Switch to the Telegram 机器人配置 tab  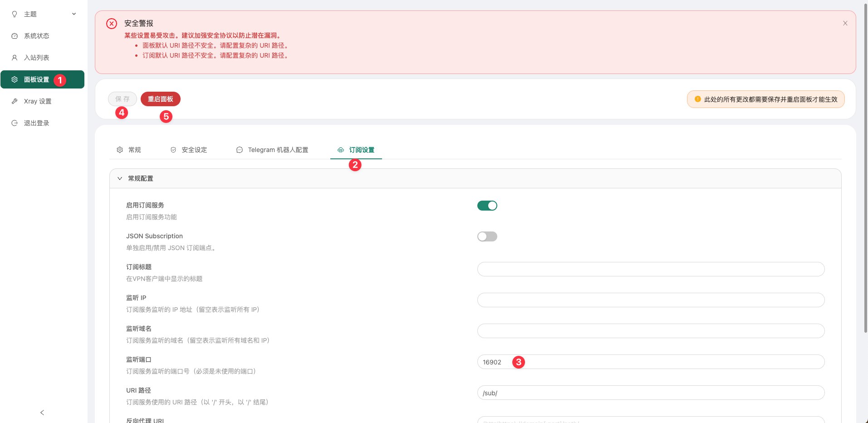[x=278, y=149]
